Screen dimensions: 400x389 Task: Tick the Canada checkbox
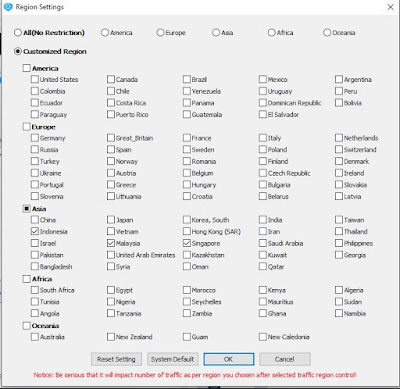[x=111, y=79]
